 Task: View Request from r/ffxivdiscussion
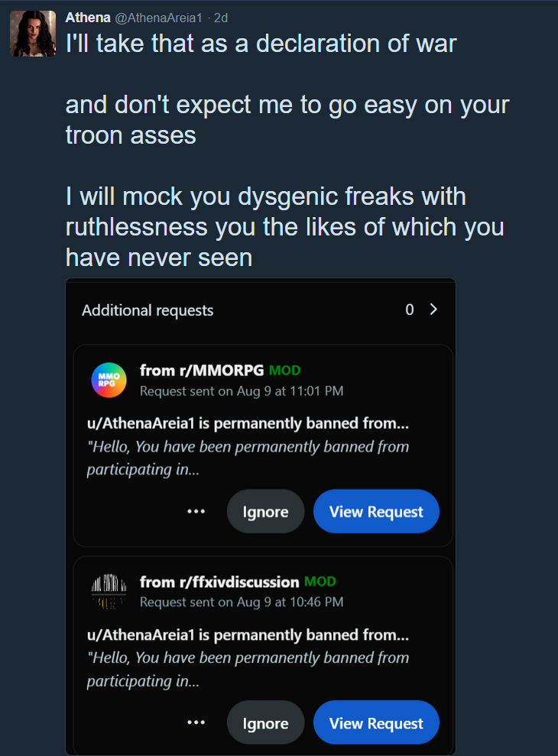point(376,722)
